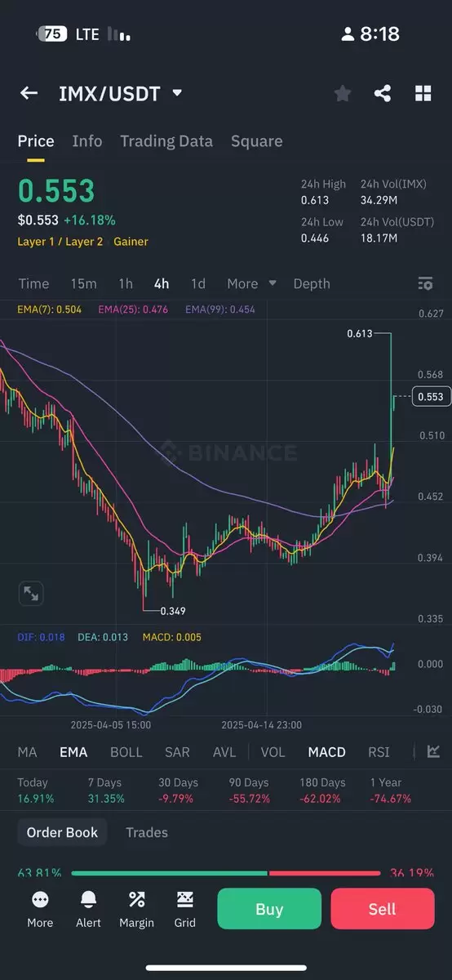Select the 15m chart interval

point(83,283)
